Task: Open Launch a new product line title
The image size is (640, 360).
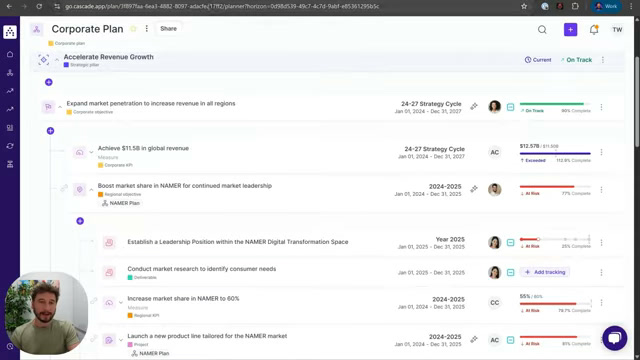Action: tap(207, 336)
